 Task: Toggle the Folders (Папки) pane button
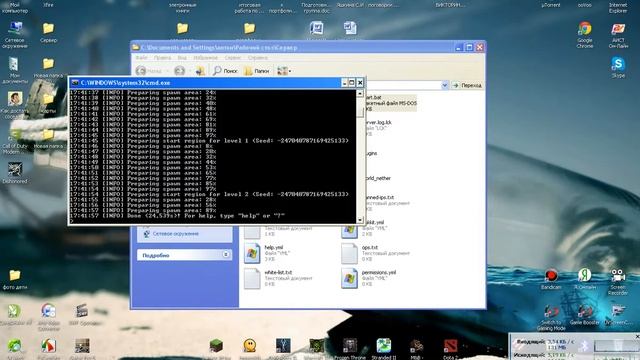(x=257, y=71)
